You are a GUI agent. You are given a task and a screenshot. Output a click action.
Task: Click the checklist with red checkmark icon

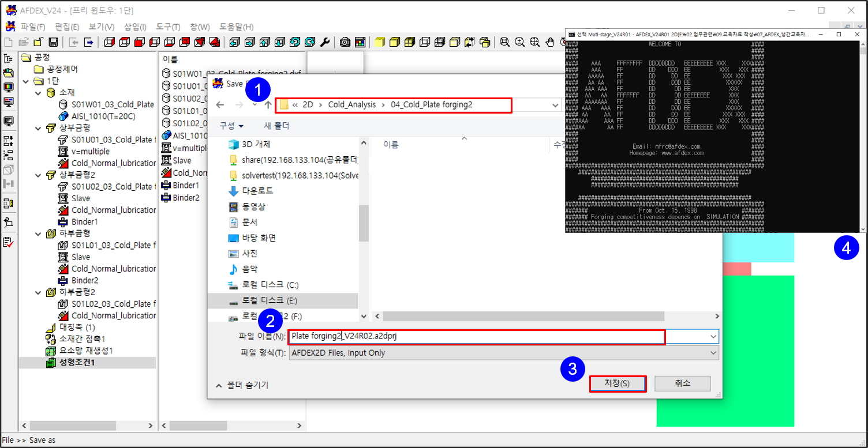pos(9,243)
